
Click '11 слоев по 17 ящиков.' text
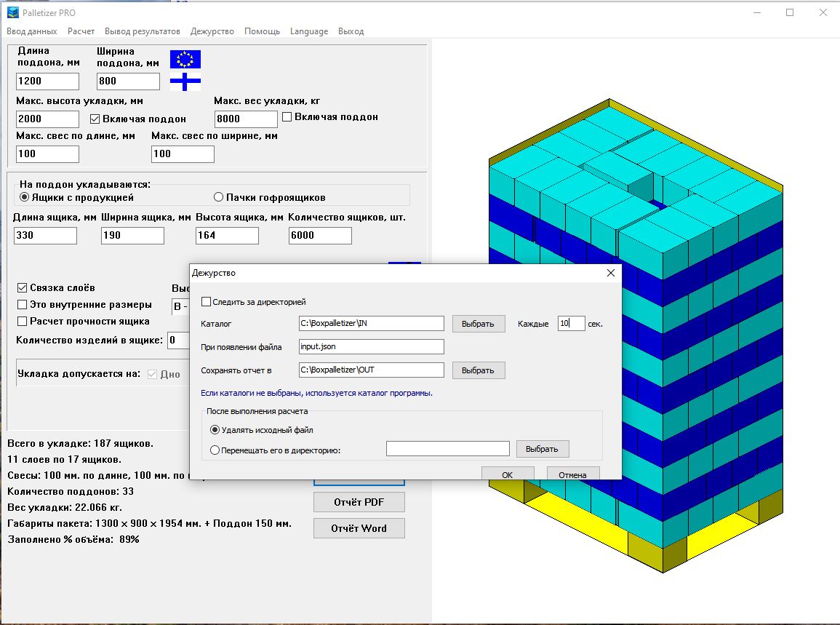click(x=64, y=459)
